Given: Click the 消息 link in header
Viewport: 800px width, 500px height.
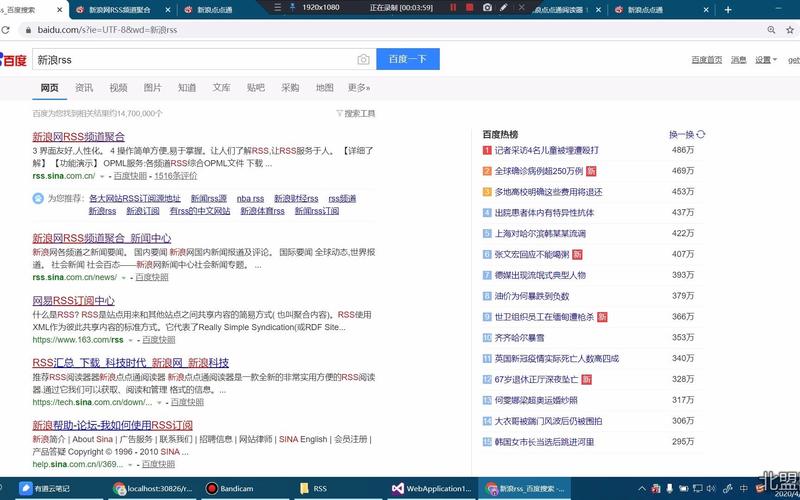Looking at the screenshot, I should click(738, 60).
